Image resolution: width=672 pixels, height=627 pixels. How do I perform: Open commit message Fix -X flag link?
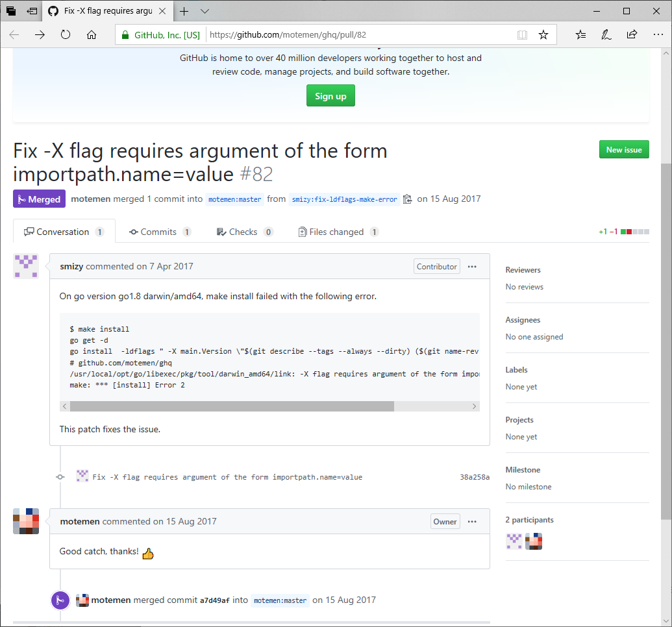point(227,477)
